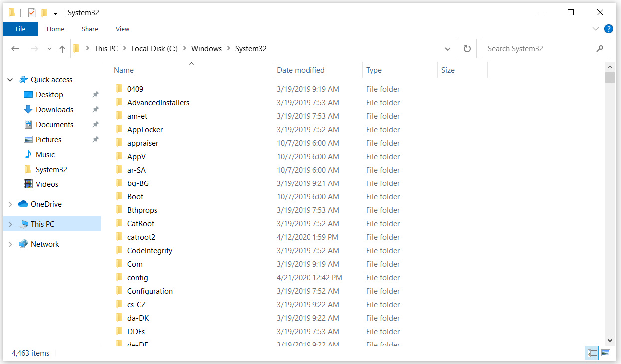This screenshot has width=621, height=364.
Task: Open the recent locations chevron beside the forward arrow
Action: point(49,48)
